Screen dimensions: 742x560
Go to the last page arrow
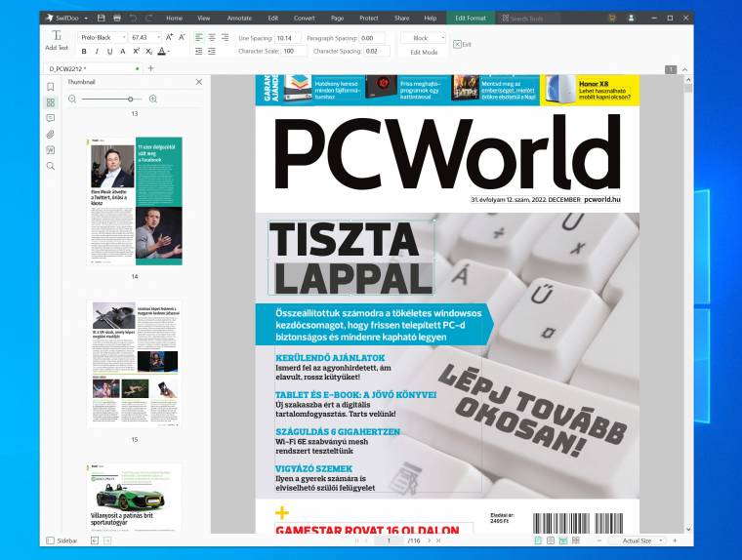tap(438, 540)
